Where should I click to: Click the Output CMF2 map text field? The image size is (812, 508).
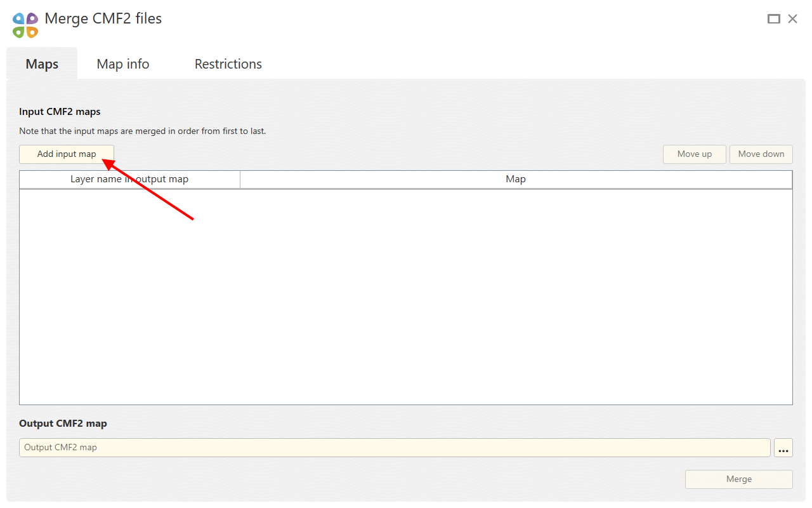(395, 448)
